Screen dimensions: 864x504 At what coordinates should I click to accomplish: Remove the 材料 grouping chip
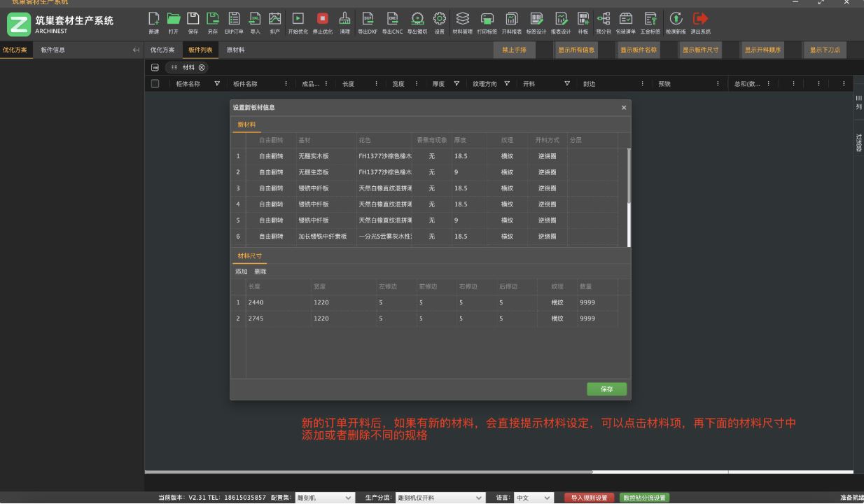tap(202, 67)
